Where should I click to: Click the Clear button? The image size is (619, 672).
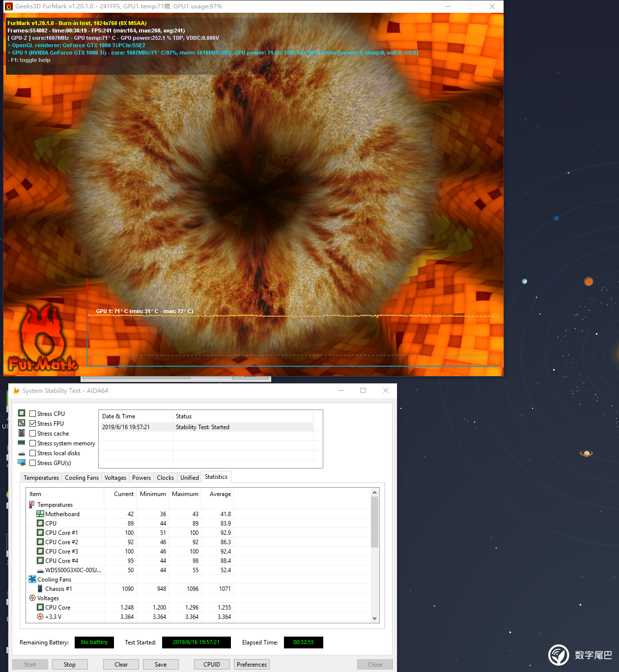coord(121,664)
